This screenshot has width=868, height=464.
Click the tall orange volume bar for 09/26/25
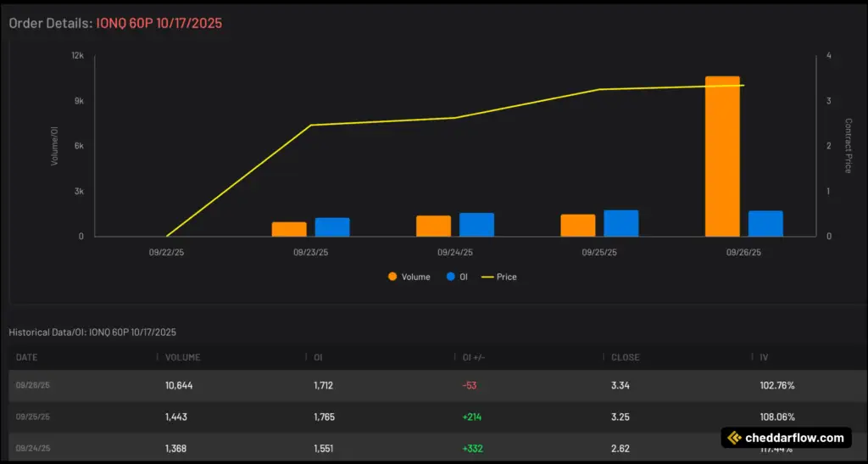click(722, 156)
